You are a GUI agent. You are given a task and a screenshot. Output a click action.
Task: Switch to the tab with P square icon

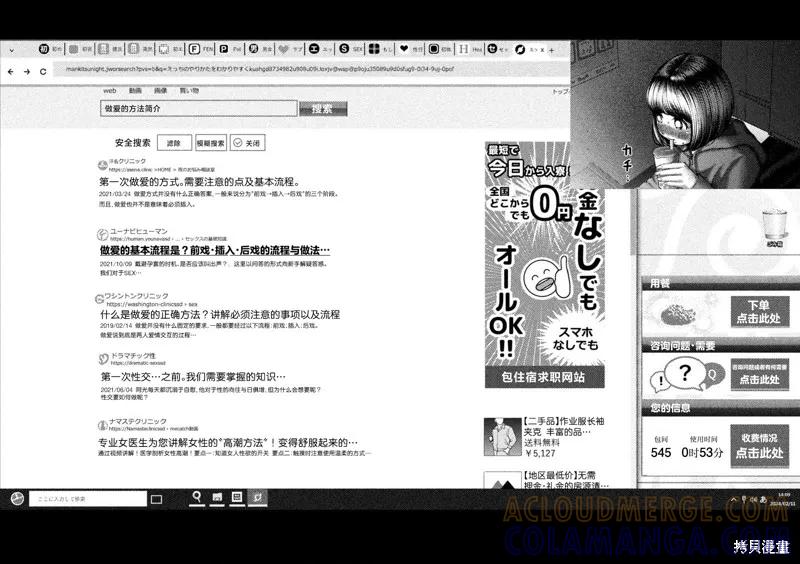point(230,49)
